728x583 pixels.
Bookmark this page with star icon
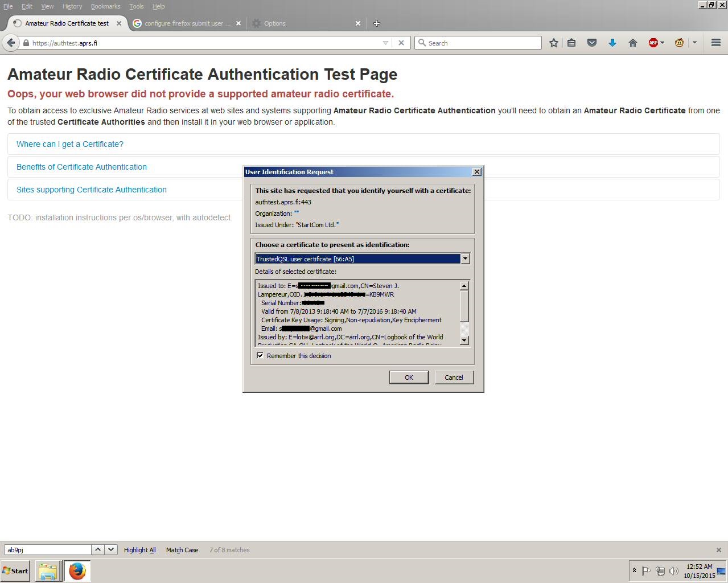[553, 43]
